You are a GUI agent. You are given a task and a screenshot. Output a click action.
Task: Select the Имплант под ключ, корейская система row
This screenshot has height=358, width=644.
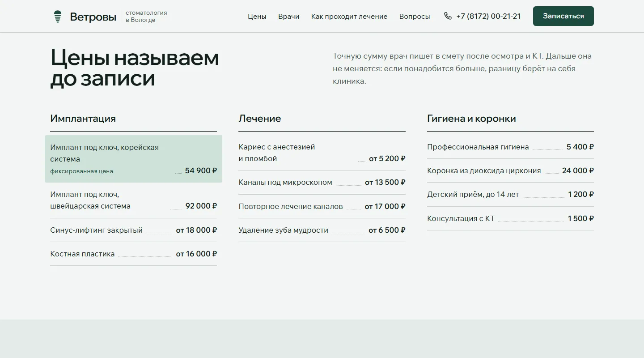click(133, 159)
